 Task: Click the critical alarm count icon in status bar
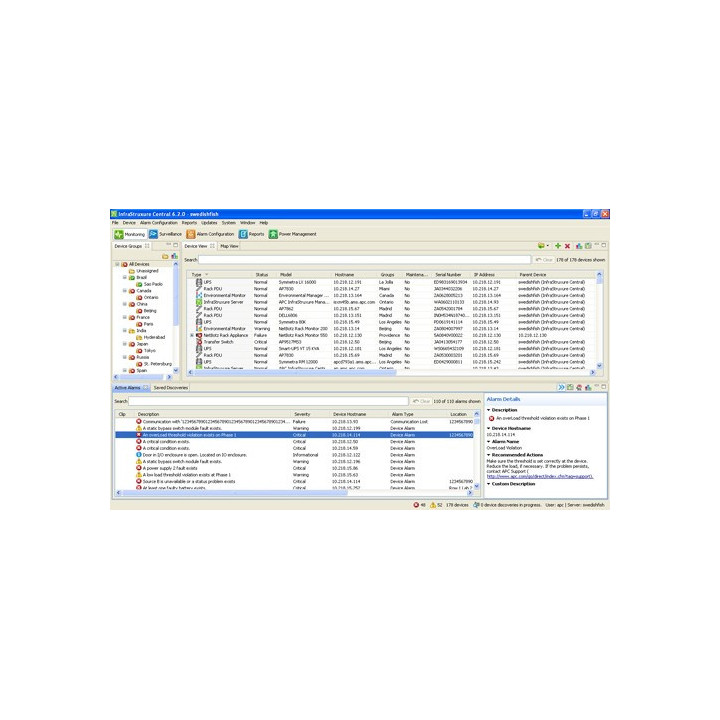coord(416,505)
